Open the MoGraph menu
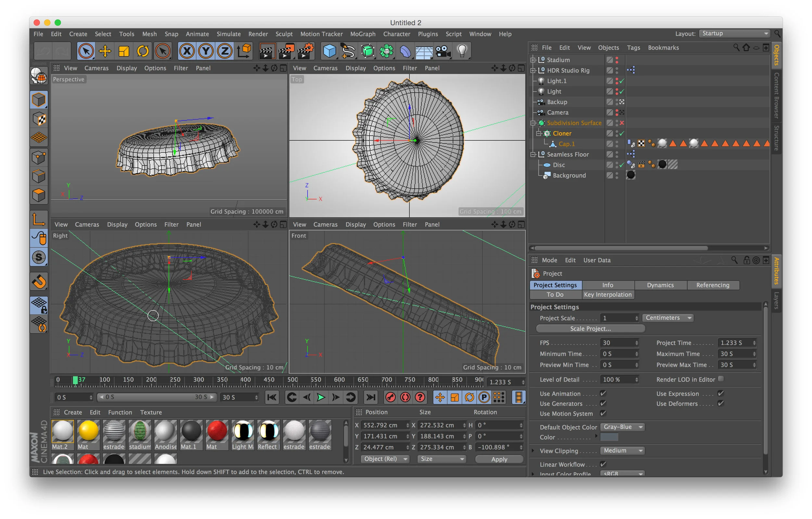Viewport: 812px width, 519px height. pyautogui.click(x=362, y=34)
